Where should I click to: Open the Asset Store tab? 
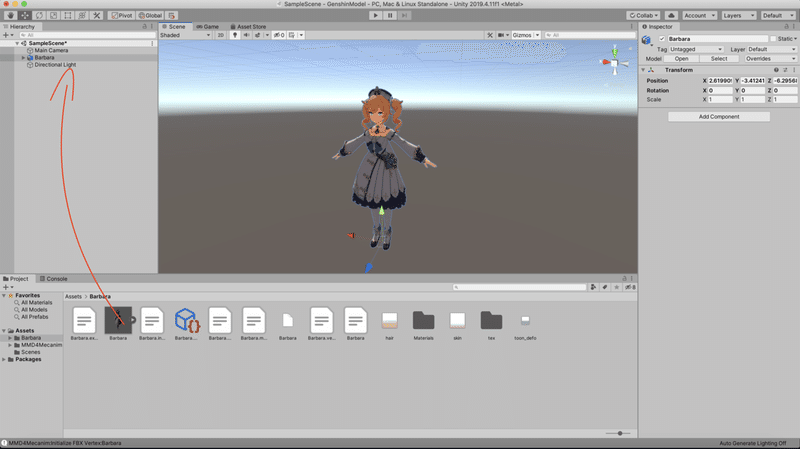click(x=248, y=27)
